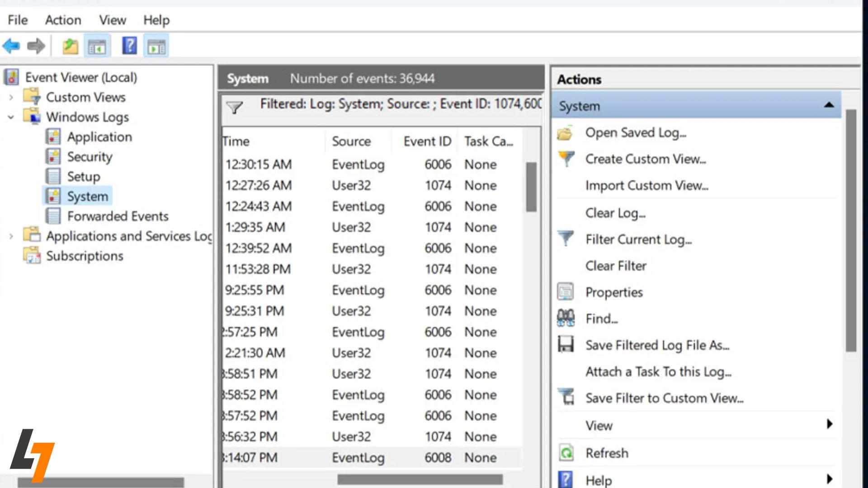Click Open Saved Log... action

[636, 133]
